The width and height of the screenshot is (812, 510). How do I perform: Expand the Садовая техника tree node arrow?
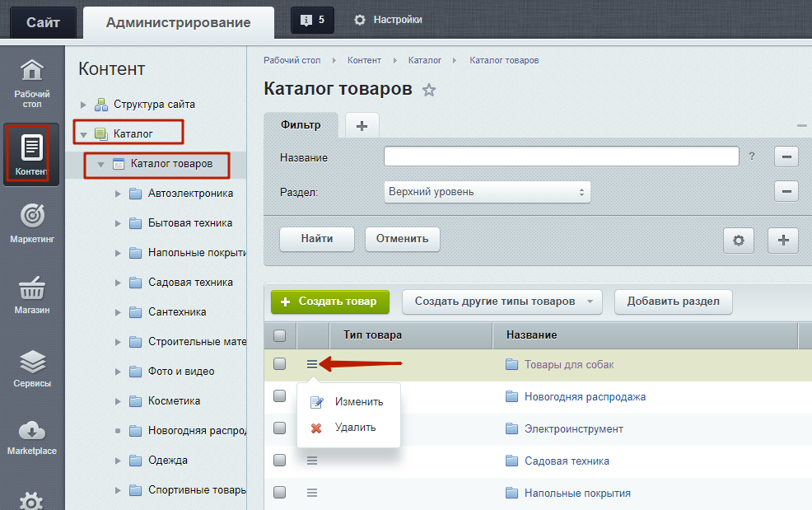[118, 283]
